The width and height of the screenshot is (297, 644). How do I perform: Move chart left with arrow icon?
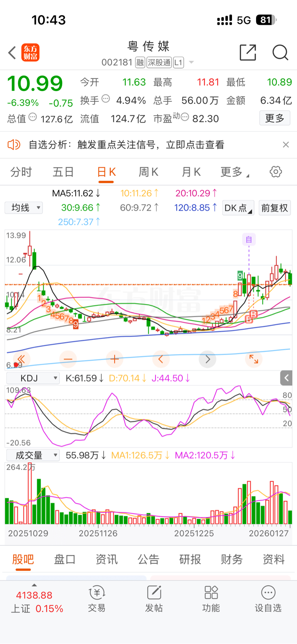[x=161, y=359]
